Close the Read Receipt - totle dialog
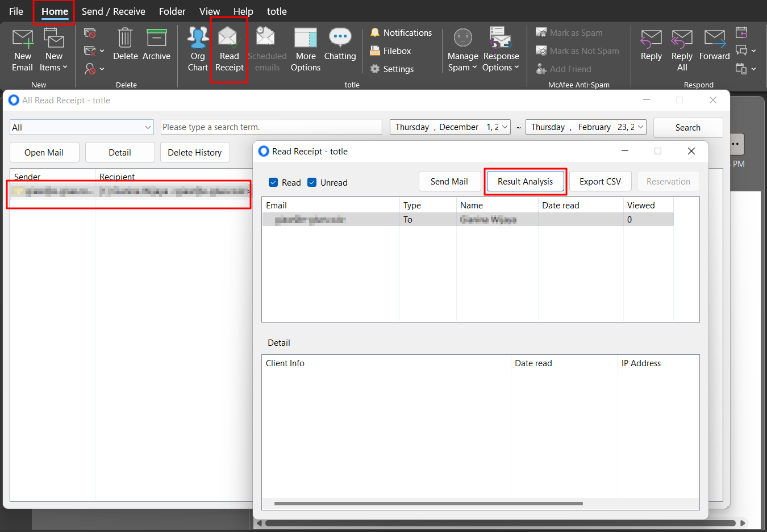 click(691, 151)
